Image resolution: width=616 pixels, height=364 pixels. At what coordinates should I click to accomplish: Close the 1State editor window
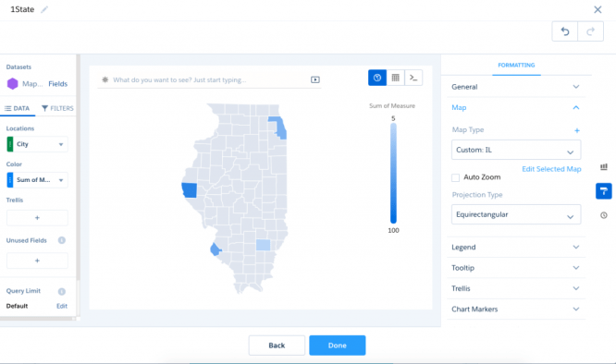pos(598,9)
